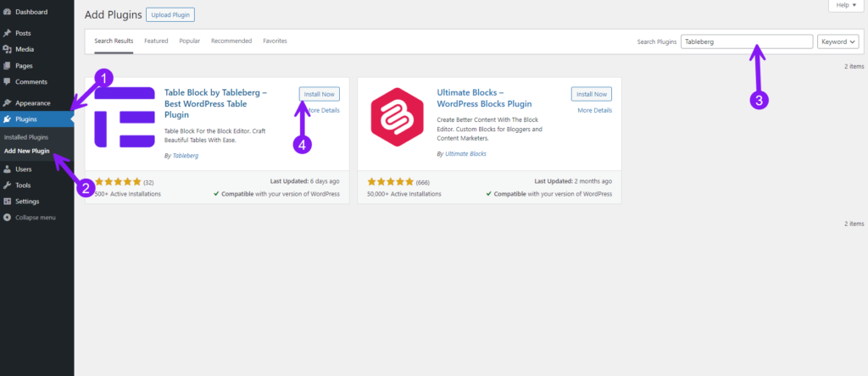Install the Tableberg plugin now
Screen dimensions: 868x376
click(320, 94)
